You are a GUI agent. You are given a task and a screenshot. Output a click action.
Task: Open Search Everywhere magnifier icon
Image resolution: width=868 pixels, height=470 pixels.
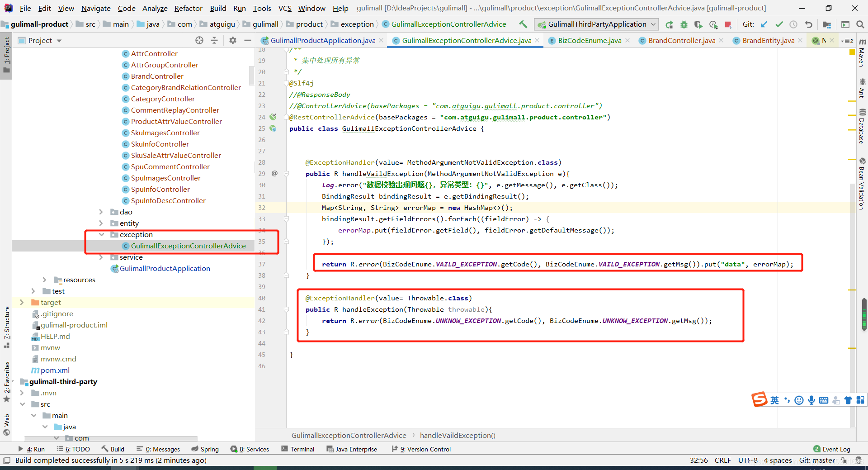tap(860, 24)
